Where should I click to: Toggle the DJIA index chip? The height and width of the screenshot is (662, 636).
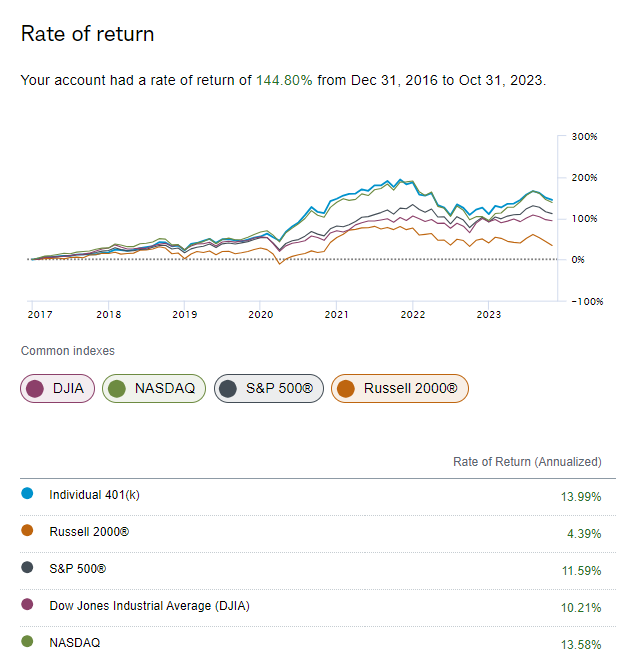[x=58, y=389]
